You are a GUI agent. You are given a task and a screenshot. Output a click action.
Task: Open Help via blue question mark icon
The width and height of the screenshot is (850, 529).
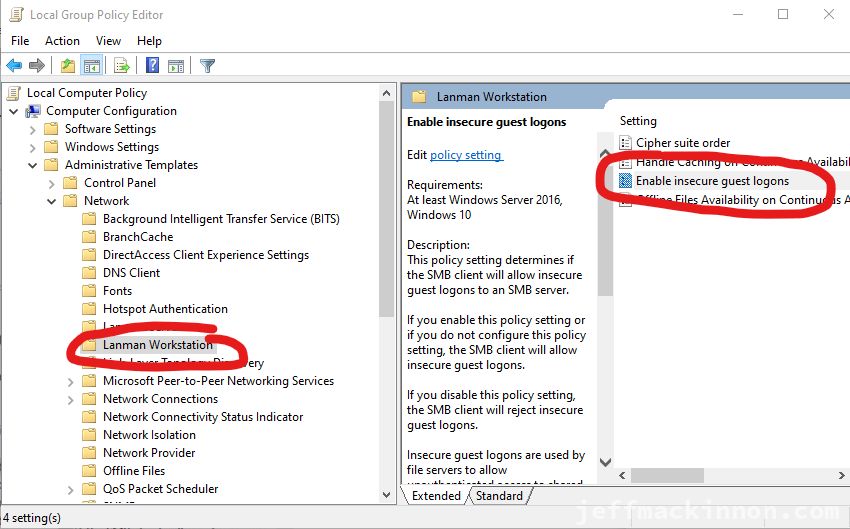pos(153,66)
